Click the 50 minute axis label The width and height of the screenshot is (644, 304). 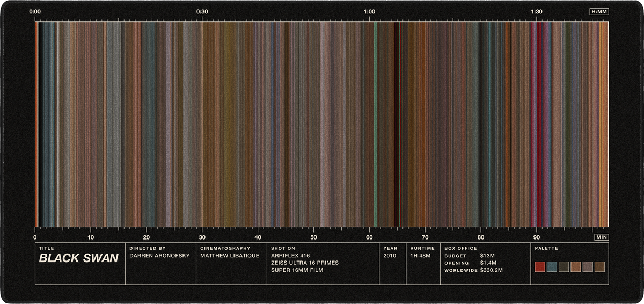(314, 237)
